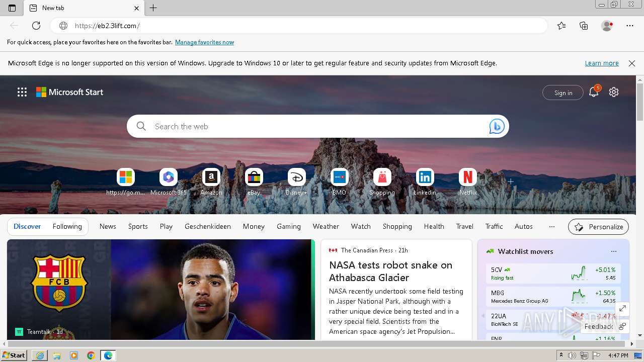Open the Favorites star icon
644x362 pixels.
pyautogui.click(x=561, y=26)
